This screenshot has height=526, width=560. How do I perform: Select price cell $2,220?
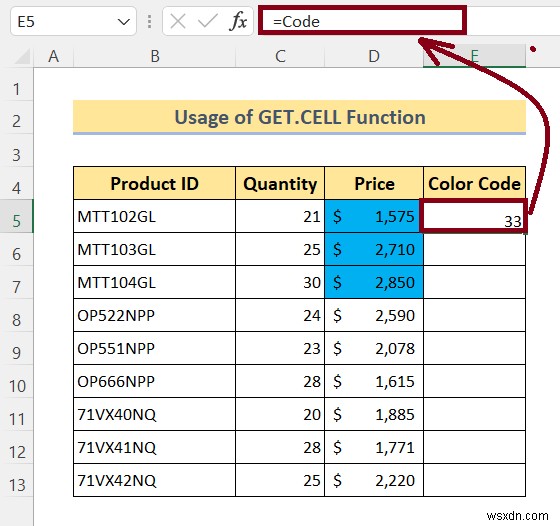374,480
